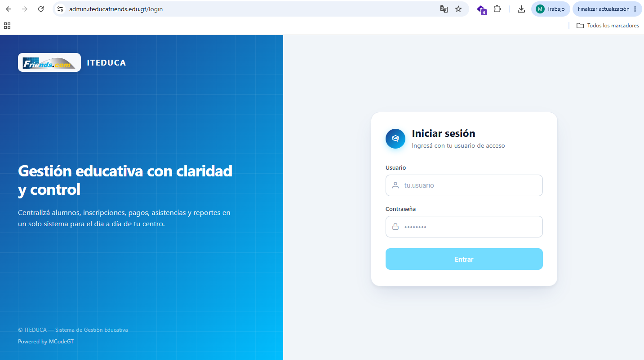Click the '© ITEDUCA — Sistema de Gestión Educativa' footer

pos(73,330)
